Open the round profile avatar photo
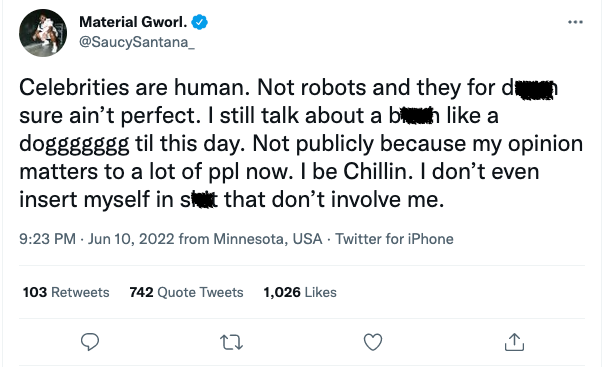This screenshot has height=367, width=602. tap(43, 33)
